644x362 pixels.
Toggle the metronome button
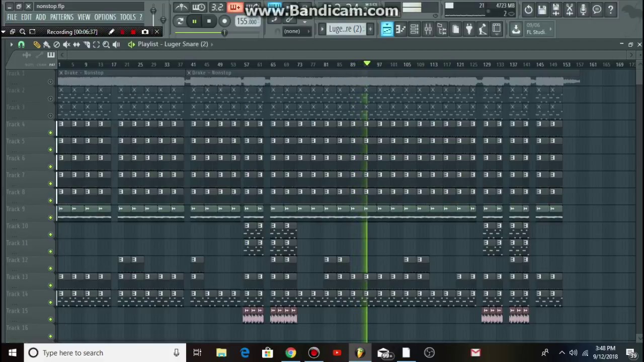pos(181,8)
